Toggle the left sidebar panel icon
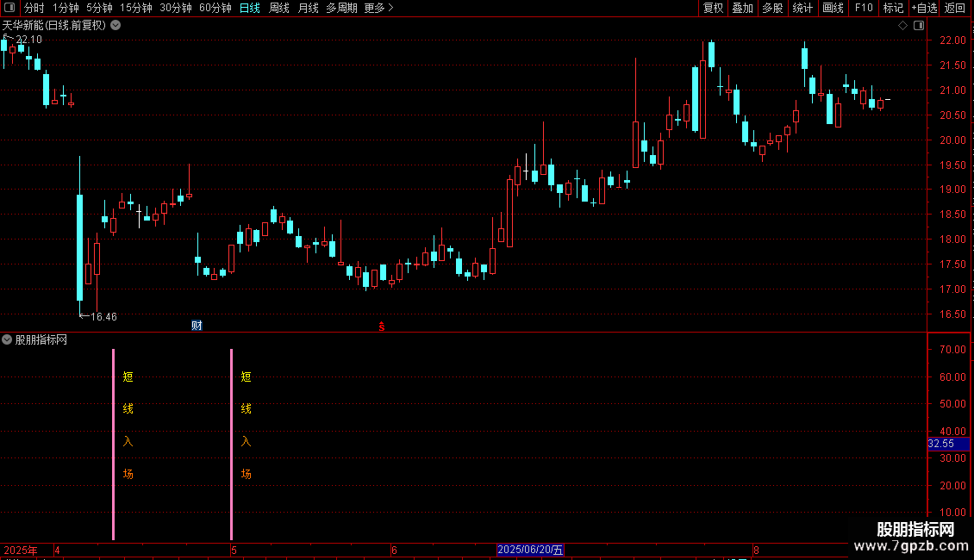974x560 pixels. point(9,8)
